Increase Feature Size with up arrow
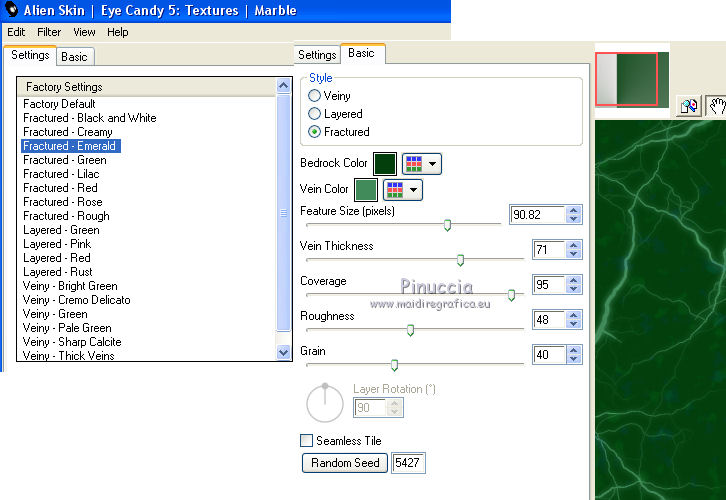This screenshot has width=726, height=500. 574,210
